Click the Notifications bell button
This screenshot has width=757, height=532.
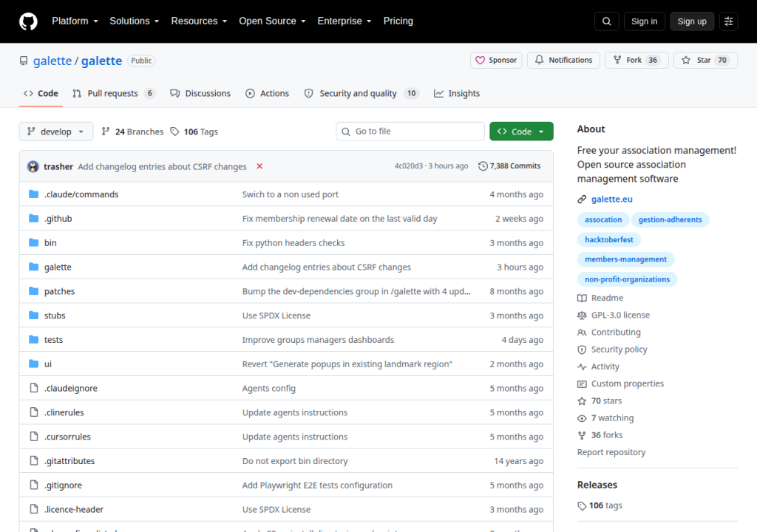[563, 61]
